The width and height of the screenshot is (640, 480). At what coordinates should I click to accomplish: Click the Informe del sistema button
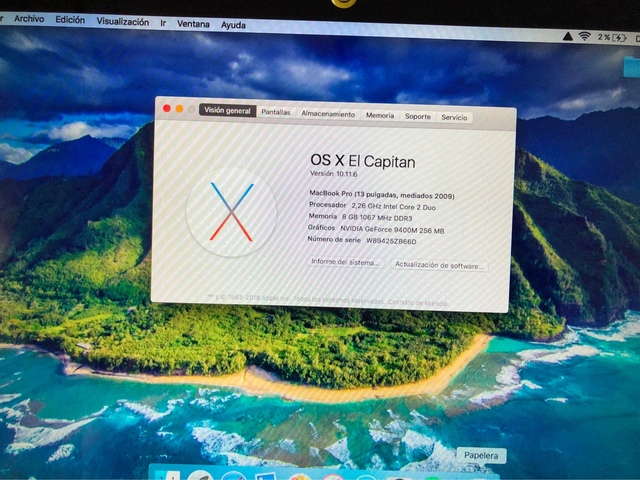(345, 262)
